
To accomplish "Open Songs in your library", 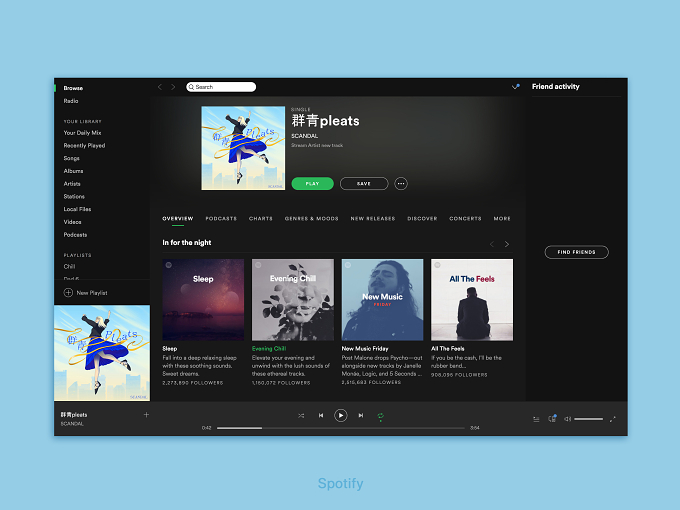I will coord(72,158).
